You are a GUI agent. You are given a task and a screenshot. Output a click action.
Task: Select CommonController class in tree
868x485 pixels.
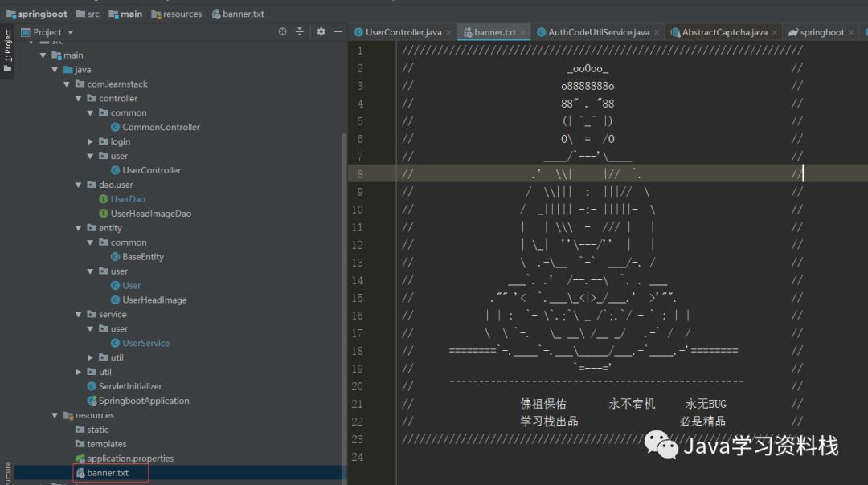161,127
